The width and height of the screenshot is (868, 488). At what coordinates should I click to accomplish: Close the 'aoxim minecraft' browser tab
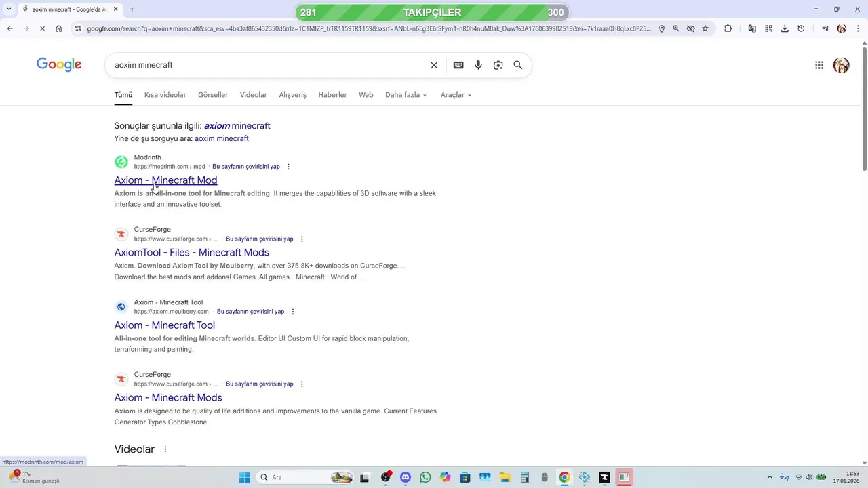click(115, 9)
